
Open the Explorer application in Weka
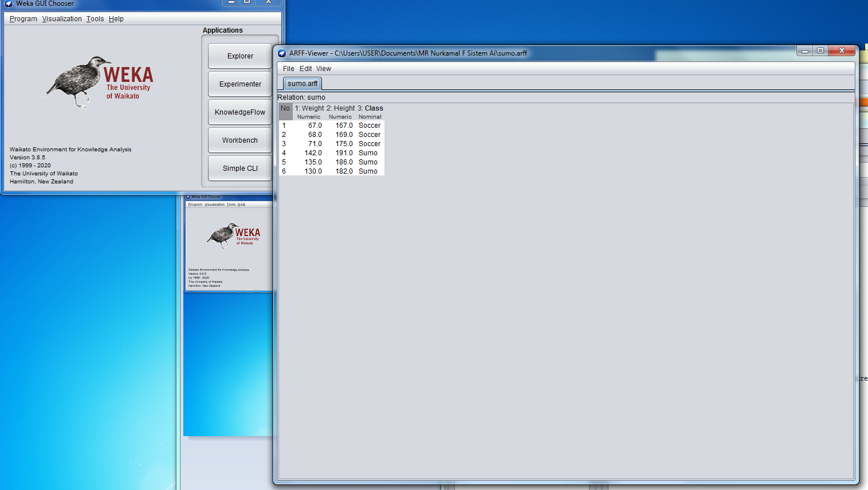tap(240, 56)
